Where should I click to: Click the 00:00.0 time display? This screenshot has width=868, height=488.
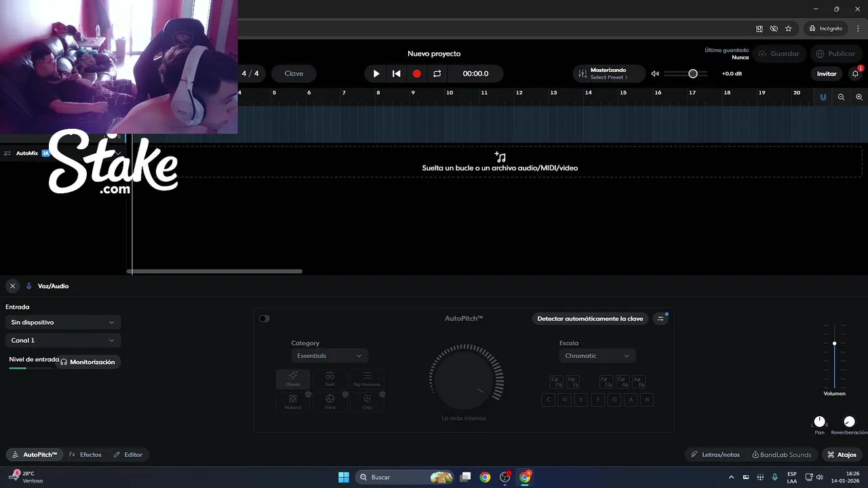pos(475,74)
